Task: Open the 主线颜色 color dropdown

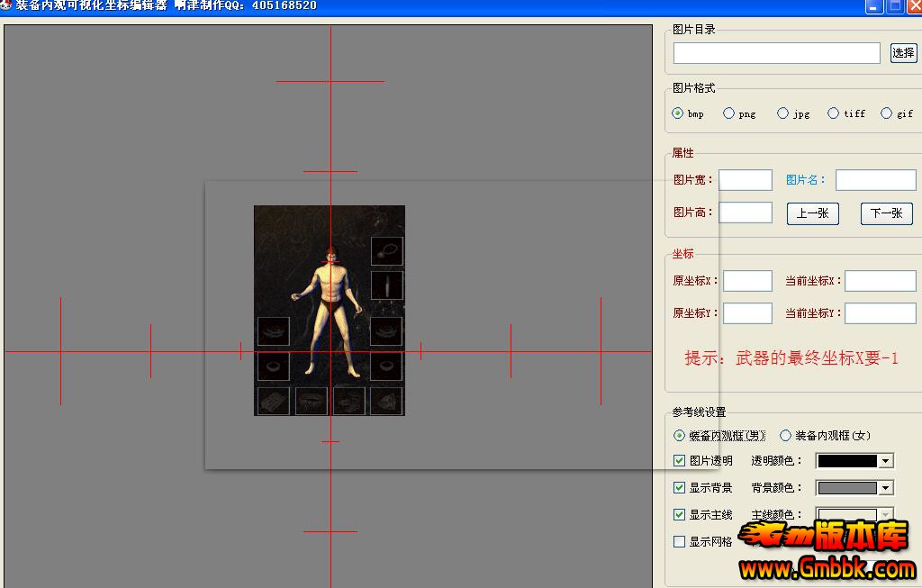Action: (886, 515)
